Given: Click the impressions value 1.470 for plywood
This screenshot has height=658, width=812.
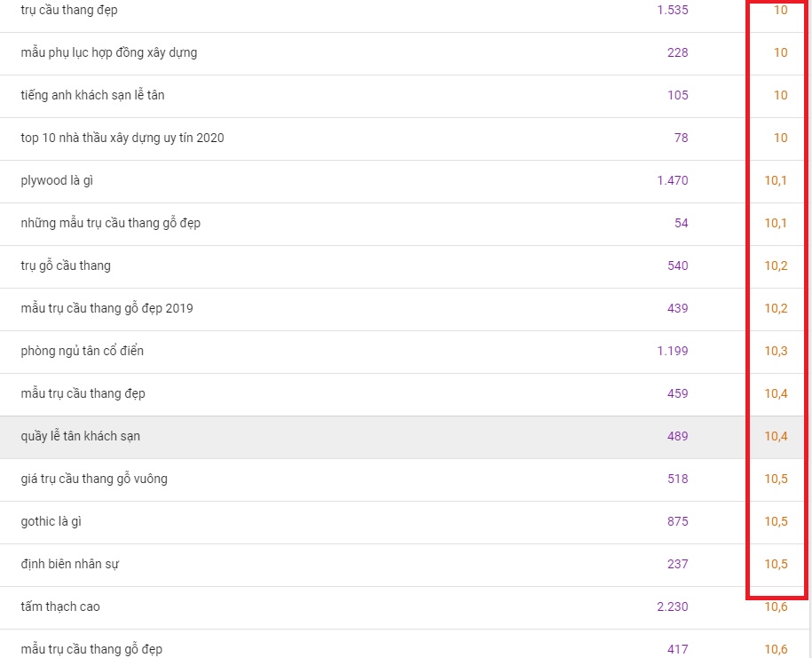Looking at the screenshot, I should click(672, 180).
